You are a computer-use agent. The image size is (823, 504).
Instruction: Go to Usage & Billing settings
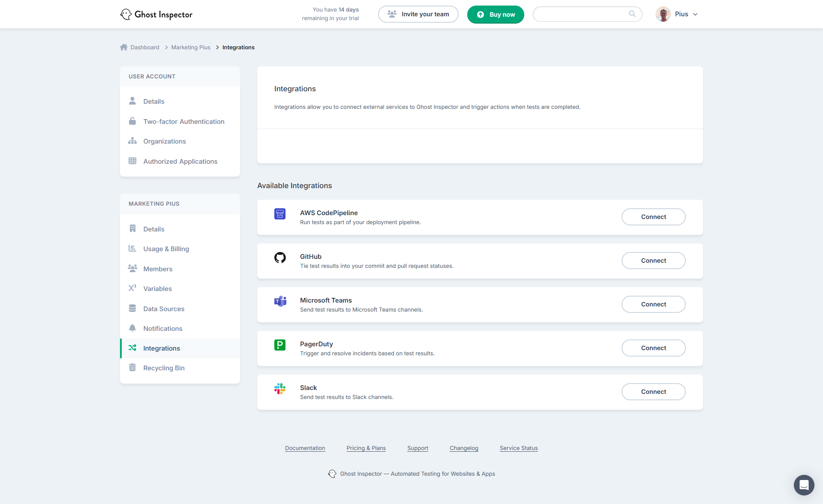[166, 249]
